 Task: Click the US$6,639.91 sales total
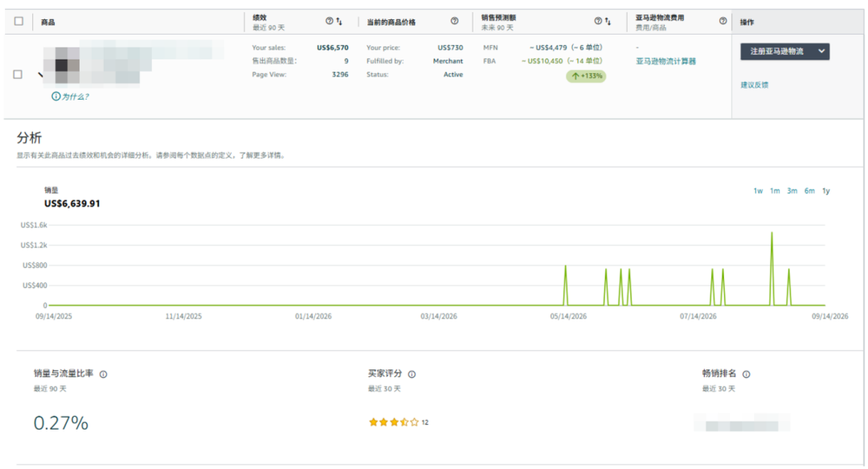(72, 204)
